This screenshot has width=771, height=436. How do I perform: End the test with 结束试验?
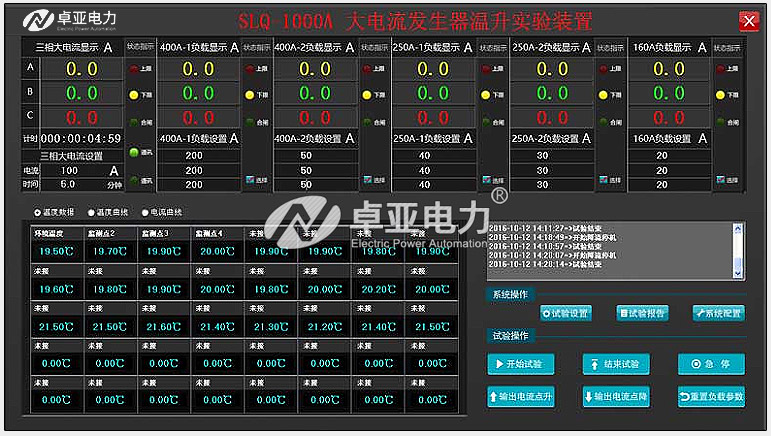(x=616, y=364)
